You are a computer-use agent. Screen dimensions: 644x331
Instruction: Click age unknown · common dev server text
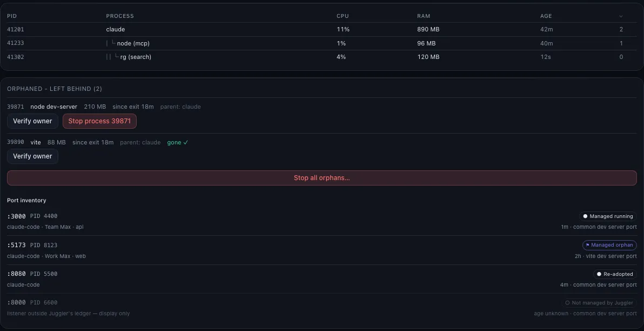click(x=585, y=314)
